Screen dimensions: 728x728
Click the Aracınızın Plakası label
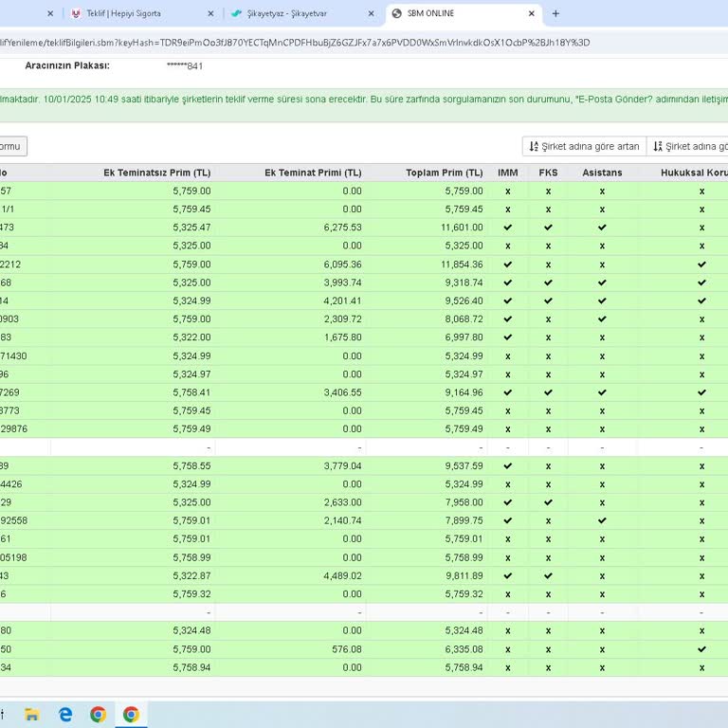(67, 65)
